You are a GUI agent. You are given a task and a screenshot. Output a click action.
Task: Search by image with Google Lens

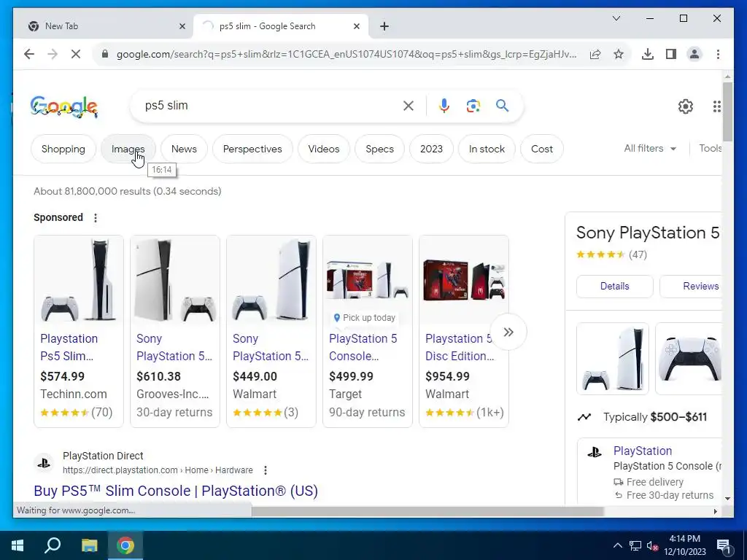[x=473, y=106]
